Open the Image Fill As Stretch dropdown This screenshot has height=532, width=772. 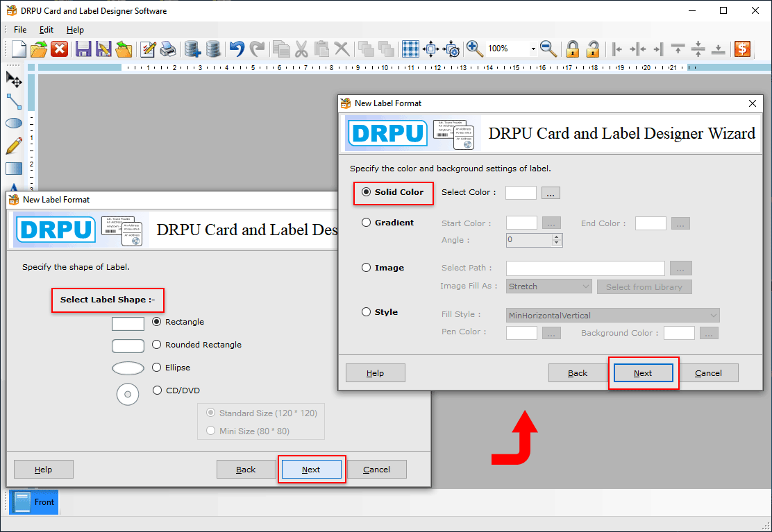point(548,286)
